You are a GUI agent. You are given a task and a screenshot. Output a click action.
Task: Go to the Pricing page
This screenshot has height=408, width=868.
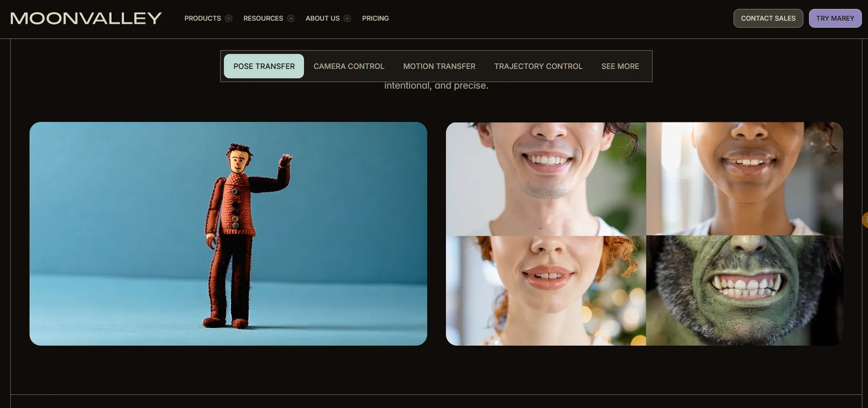(375, 18)
